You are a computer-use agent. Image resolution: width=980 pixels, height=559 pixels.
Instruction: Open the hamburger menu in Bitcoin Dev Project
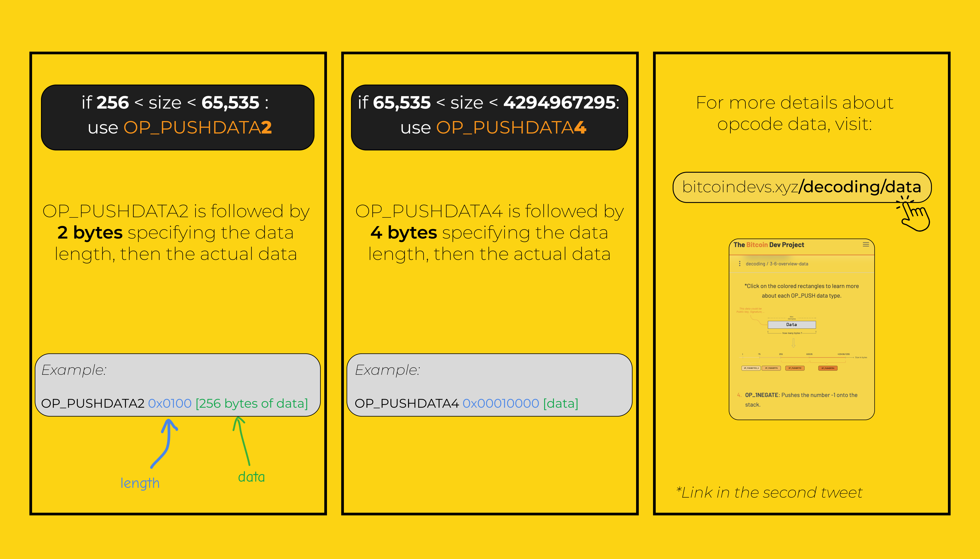(x=866, y=245)
